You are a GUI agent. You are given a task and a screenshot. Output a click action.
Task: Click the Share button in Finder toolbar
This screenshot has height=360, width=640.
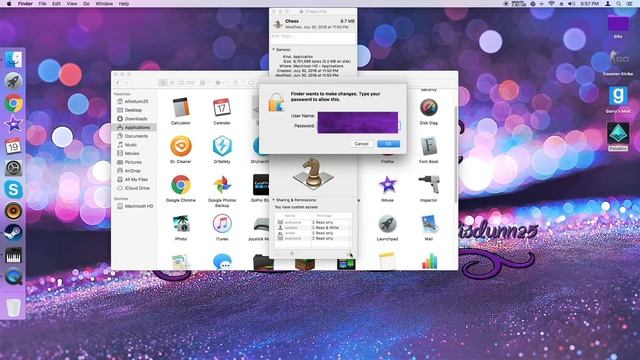[236, 83]
